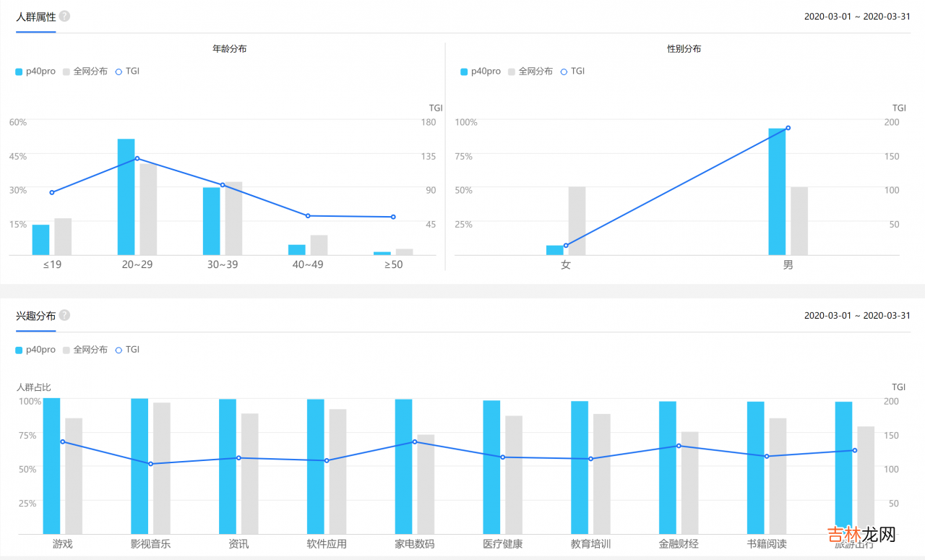Click the 女 gender axis label
The height and width of the screenshot is (560, 925).
tap(566, 264)
